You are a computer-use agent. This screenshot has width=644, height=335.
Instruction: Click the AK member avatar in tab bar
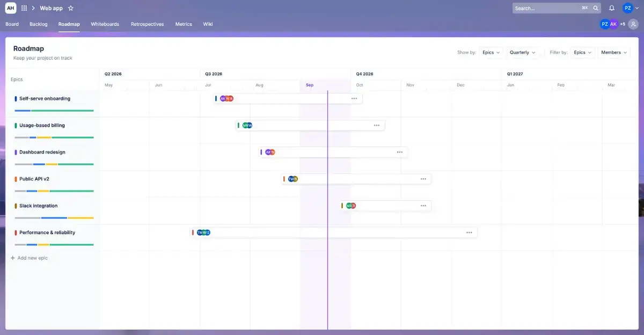click(613, 24)
